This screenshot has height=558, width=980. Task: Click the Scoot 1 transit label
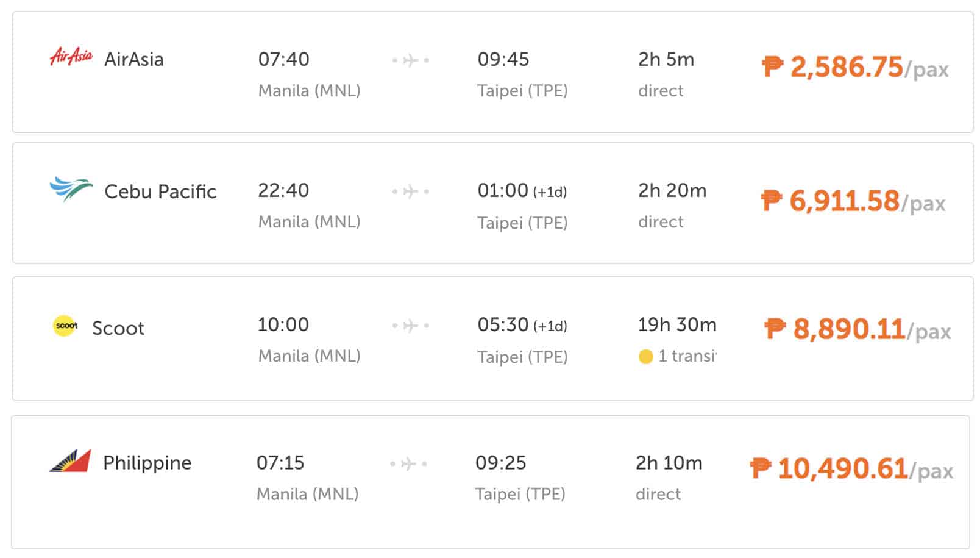point(687,356)
